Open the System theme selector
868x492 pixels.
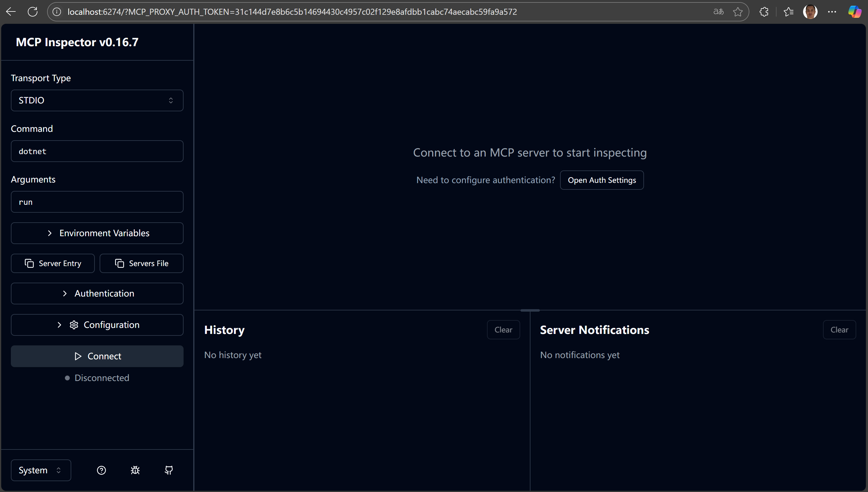[x=40, y=470]
